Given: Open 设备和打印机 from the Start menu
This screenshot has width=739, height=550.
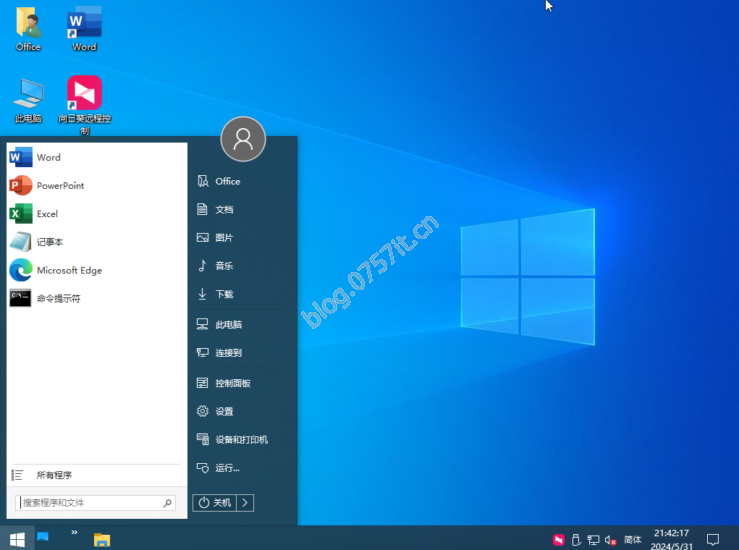Looking at the screenshot, I should pyautogui.click(x=241, y=440).
